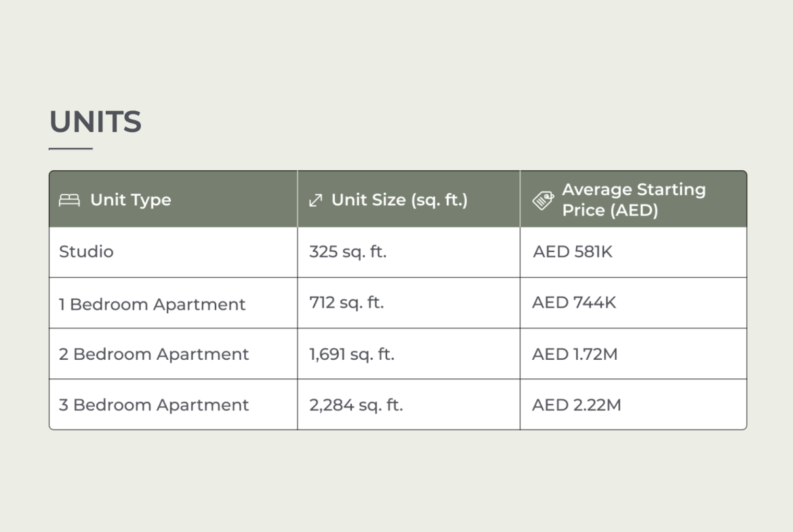Viewport: 793px width, 532px height.
Task: Click the bed icon beside Unit Type
Action: [x=69, y=200]
